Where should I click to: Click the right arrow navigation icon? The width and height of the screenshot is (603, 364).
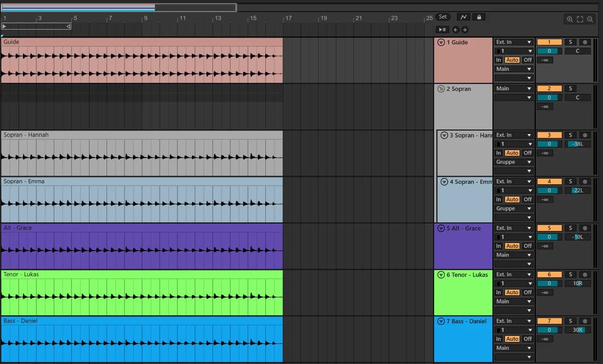pyautogui.click(x=464, y=30)
